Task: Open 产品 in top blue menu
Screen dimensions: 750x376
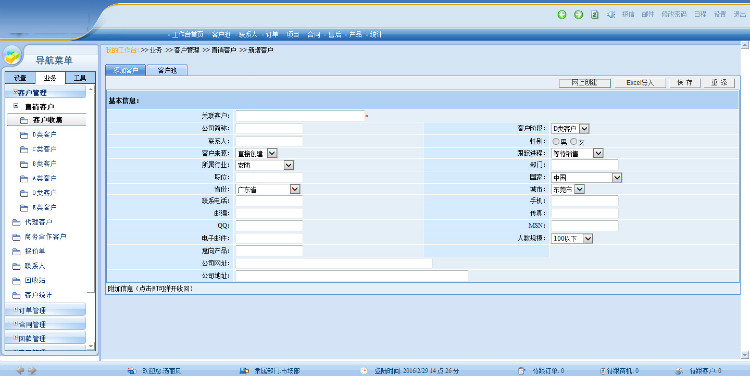Action: (x=355, y=34)
